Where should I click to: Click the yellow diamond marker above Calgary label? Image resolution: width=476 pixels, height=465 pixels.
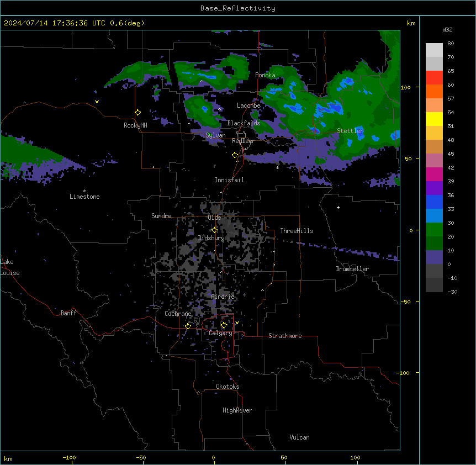224,325
